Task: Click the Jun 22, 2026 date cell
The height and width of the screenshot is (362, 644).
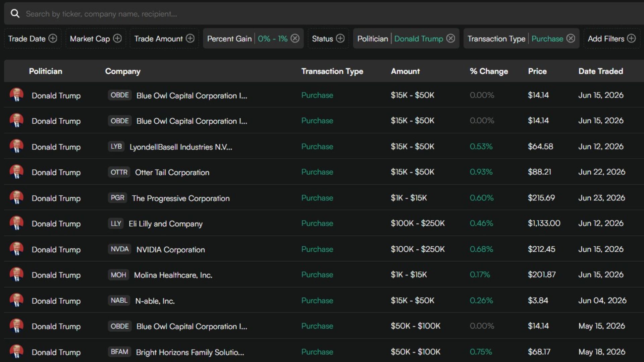Action: [602, 172]
